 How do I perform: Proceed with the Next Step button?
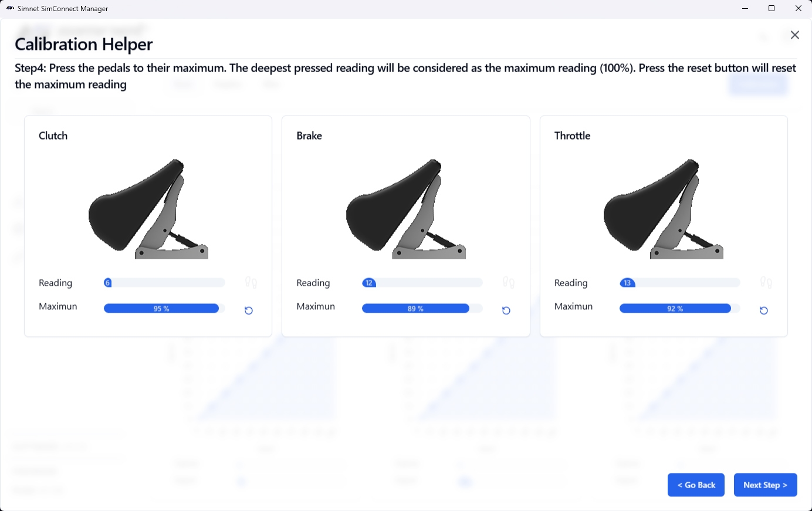click(x=765, y=485)
